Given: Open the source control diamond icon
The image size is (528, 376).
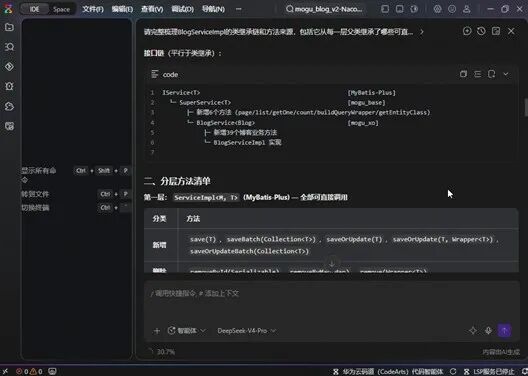Looking at the screenshot, I should [9, 67].
